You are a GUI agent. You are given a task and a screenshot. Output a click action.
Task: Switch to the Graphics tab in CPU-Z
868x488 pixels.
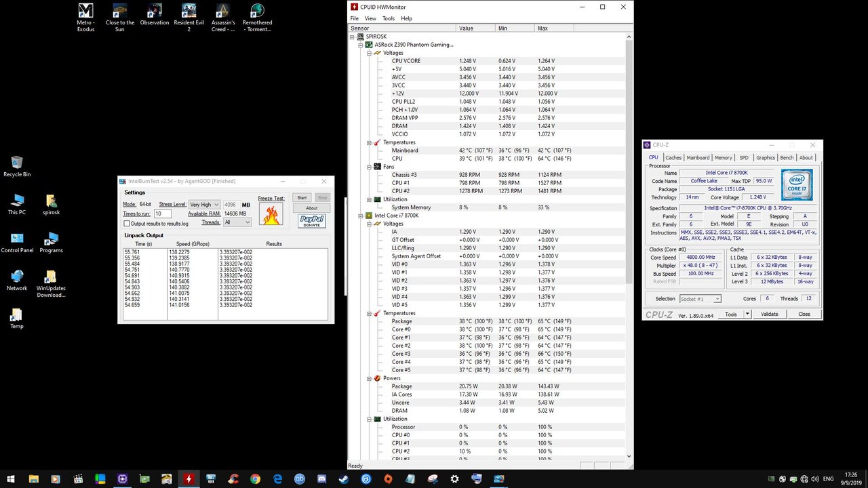pos(766,157)
